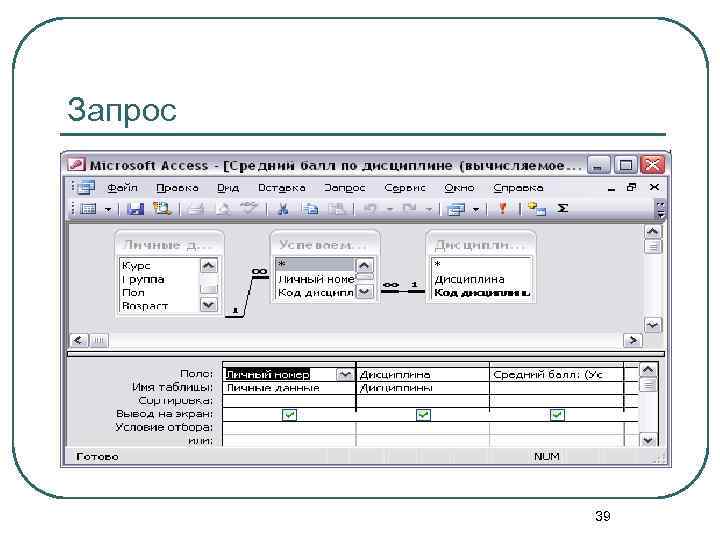Click the Print toolbar icon
This screenshot has height=540, width=720.
pos(197,209)
